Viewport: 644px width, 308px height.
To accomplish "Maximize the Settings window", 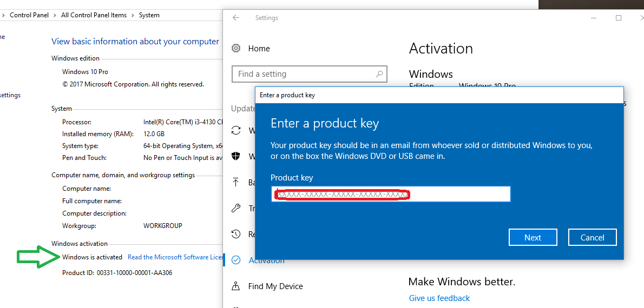I will [619, 18].
